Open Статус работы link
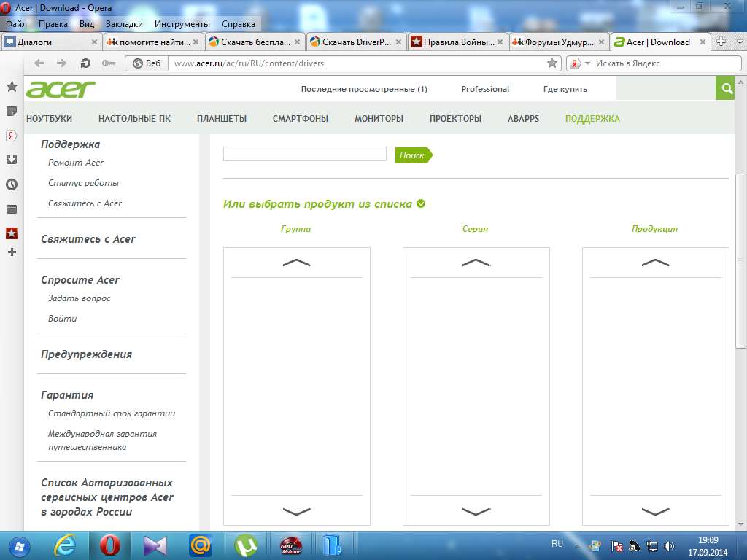 83,183
